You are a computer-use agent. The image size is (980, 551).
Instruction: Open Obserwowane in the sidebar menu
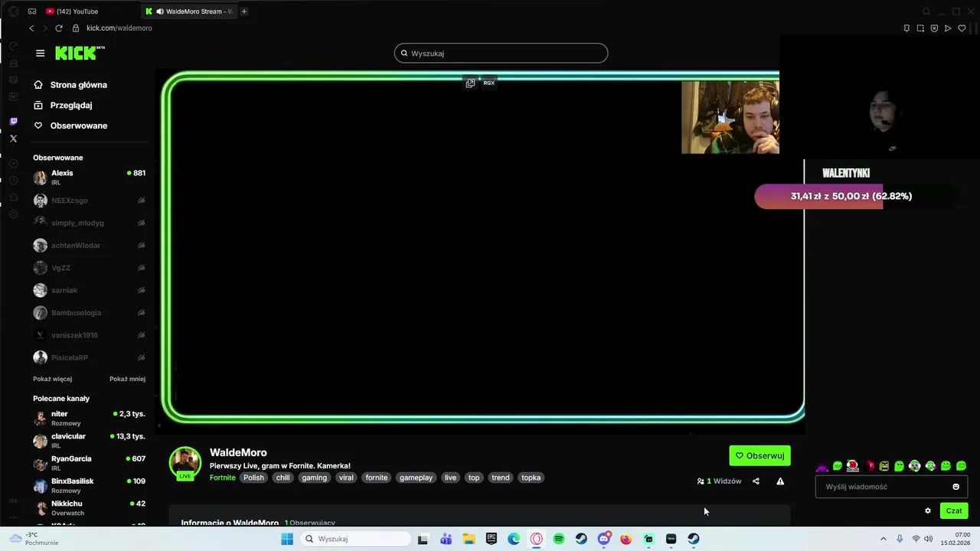[x=70, y=126]
